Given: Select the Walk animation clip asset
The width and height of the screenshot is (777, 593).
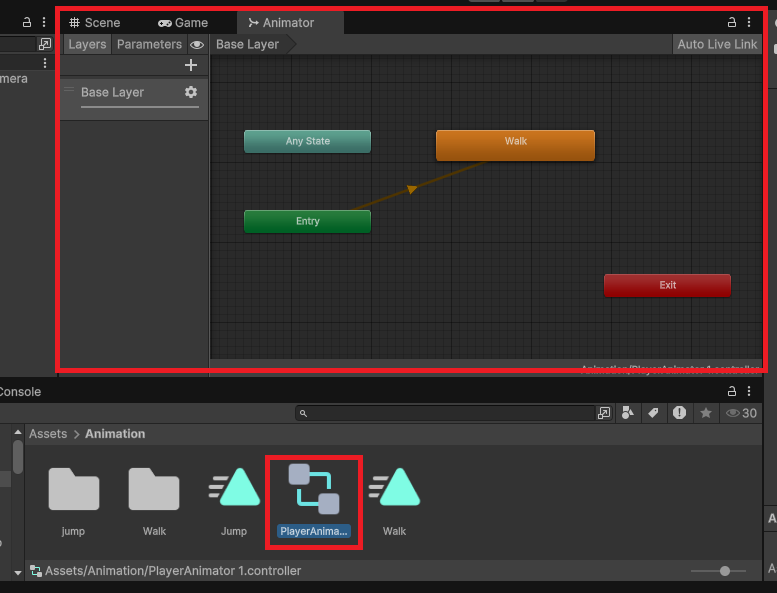Looking at the screenshot, I should pyautogui.click(x=394, y=501).
